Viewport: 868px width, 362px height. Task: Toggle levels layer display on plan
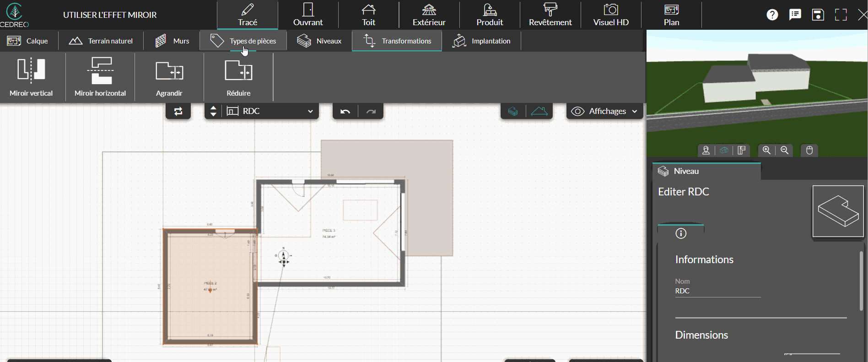[513, 111]
